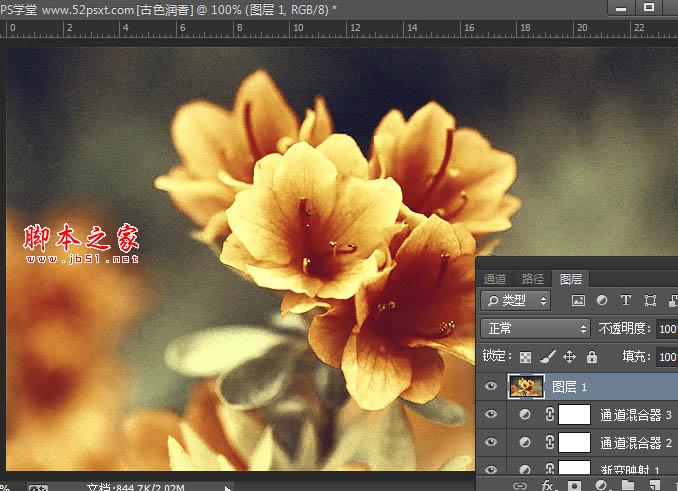Select the white mask of 通道混合器 3
Screen dimensions: 678x491
[575, 415]
